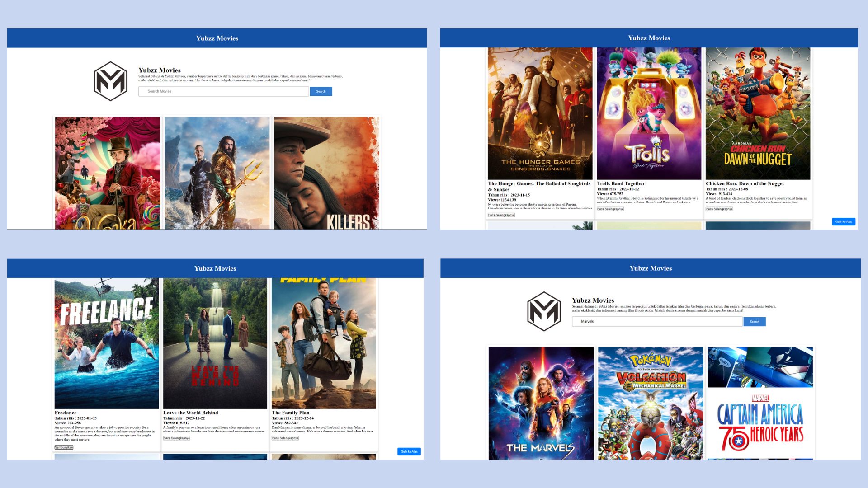
Task: Click Baca Selengkapnya under Leave the World Behind
Action: click(x=177, y=438)
